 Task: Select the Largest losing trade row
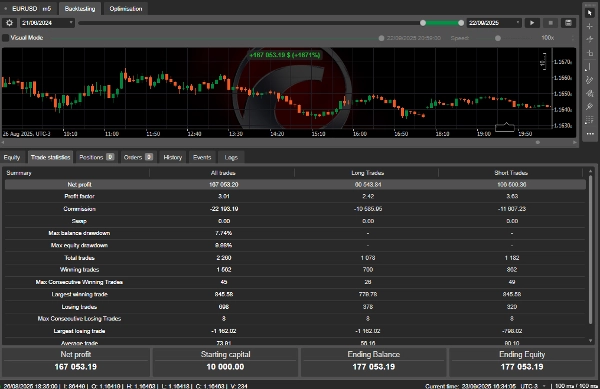295,331
